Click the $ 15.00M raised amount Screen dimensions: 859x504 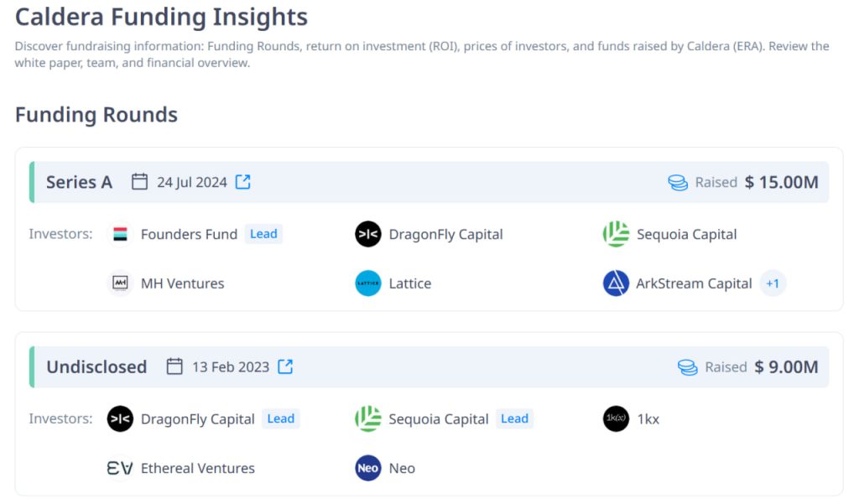point(781,183)
